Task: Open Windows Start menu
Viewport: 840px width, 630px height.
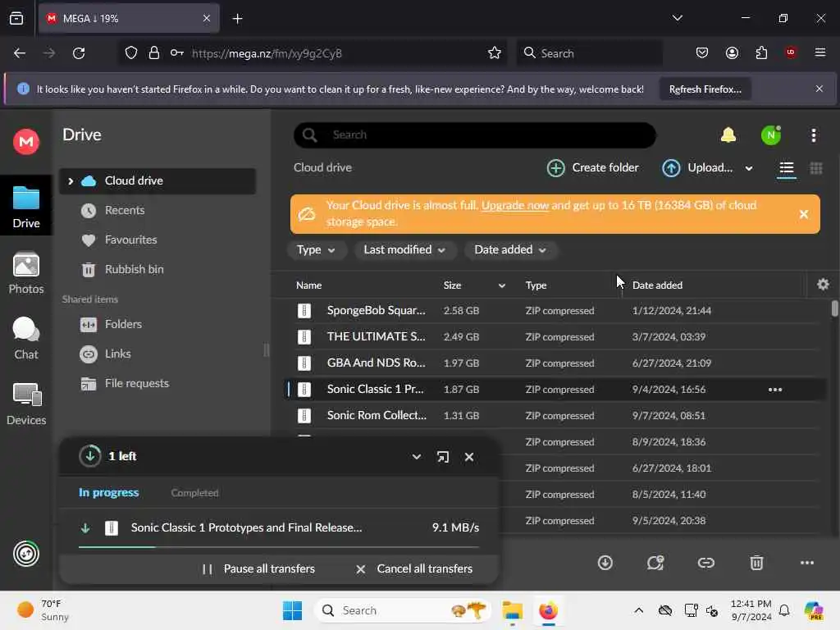Action: point(292,610)
